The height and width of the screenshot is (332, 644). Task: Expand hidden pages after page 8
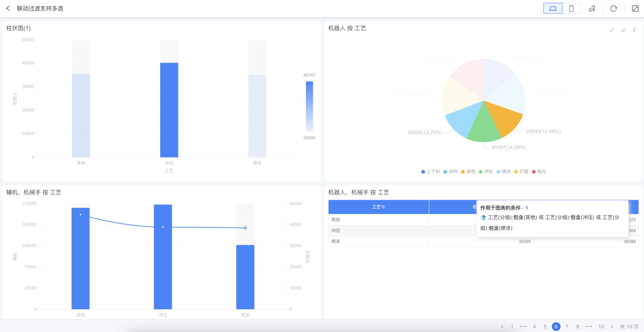[589, 327]
